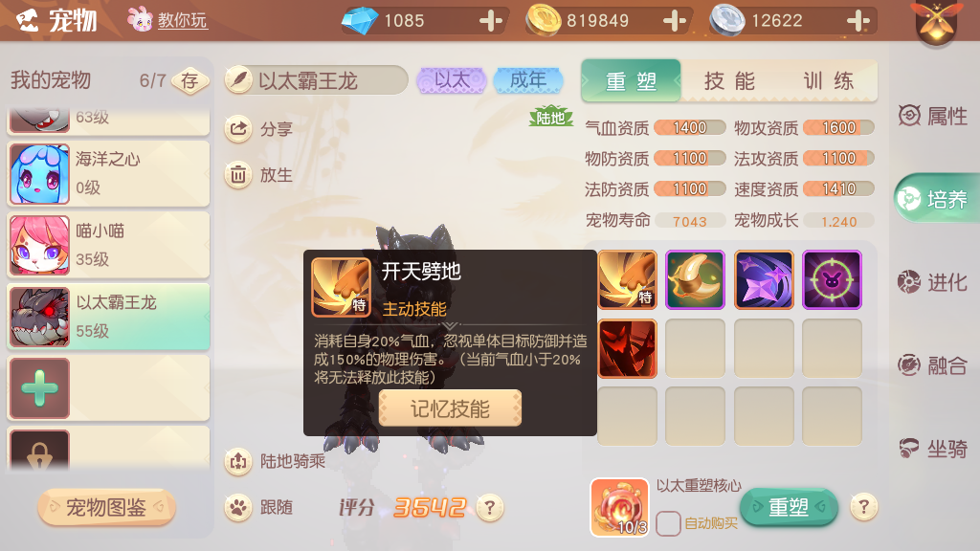Image resolution: width=980 pixels, height=551 pixels.
Task: Switch to the 训练 tab
Action: click(x=829, y=80)
